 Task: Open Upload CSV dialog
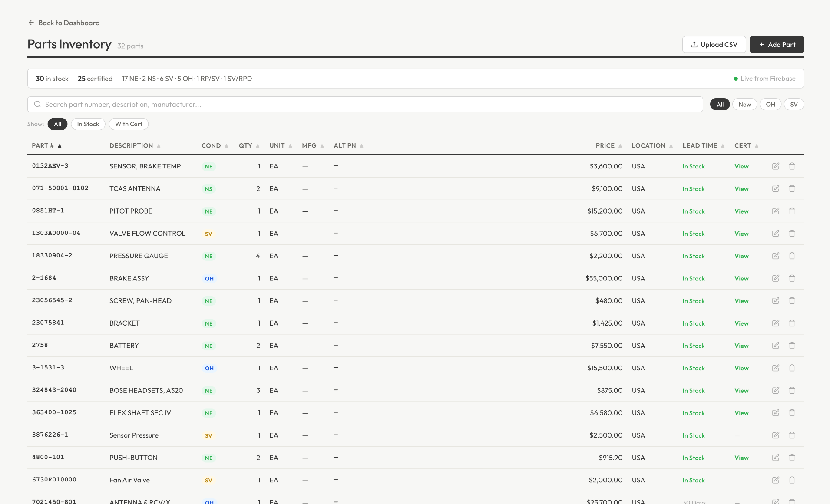[x=714, y=44]
